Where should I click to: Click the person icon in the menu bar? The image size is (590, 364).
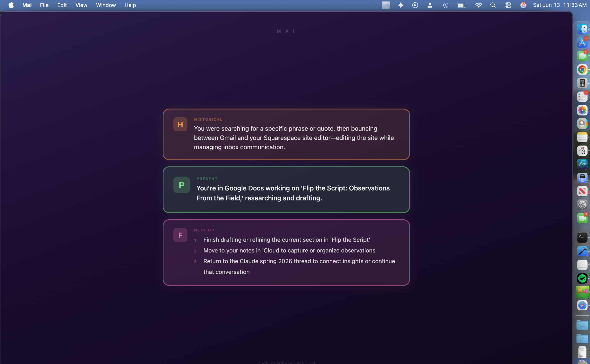[430, 5]
